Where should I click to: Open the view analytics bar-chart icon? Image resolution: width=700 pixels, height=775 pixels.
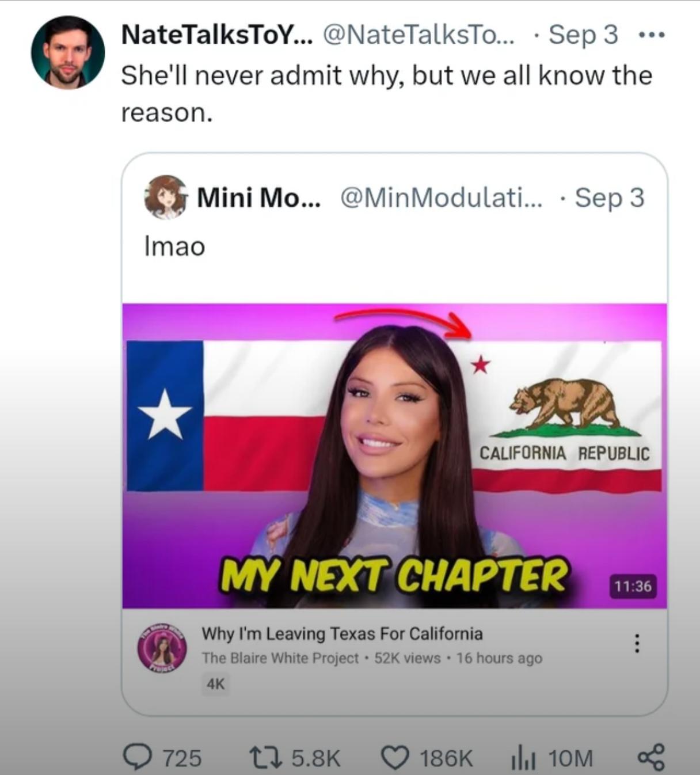pyautogui.click(x=523, y=758)
